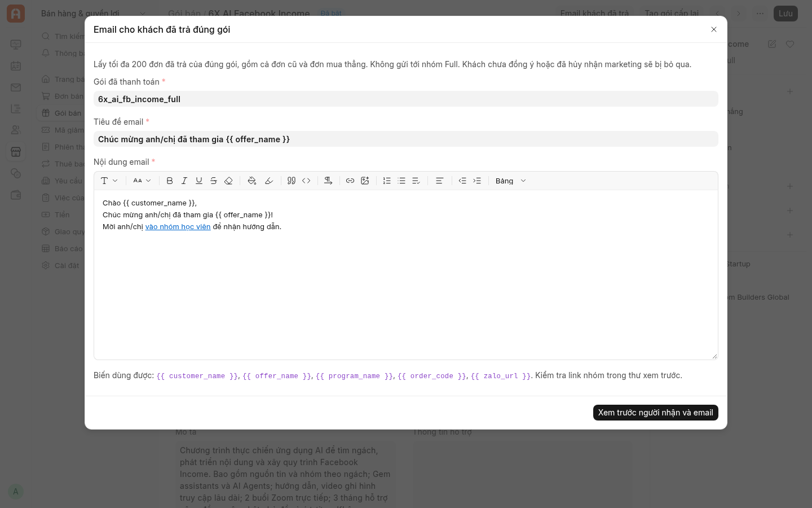Open the 'vào nhóm học viên' link
The image size is (812, 508).
178,227
